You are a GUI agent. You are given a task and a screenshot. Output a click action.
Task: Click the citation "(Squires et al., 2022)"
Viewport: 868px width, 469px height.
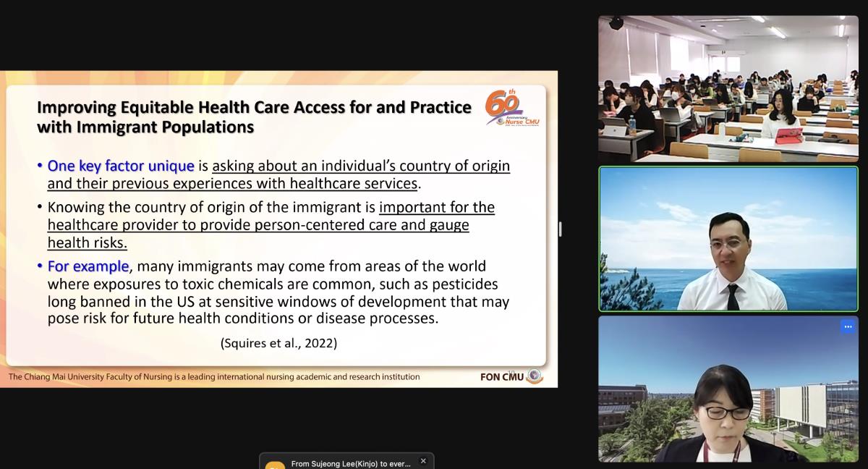tap(278, 343)
